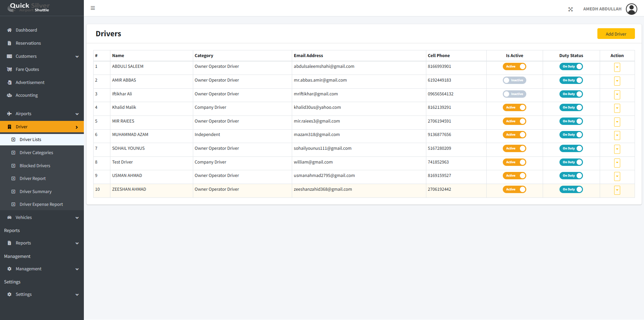The height and width of the screenshot is (320, 644).
Task: Click the Add Driver button
Action: pos(616,34)
